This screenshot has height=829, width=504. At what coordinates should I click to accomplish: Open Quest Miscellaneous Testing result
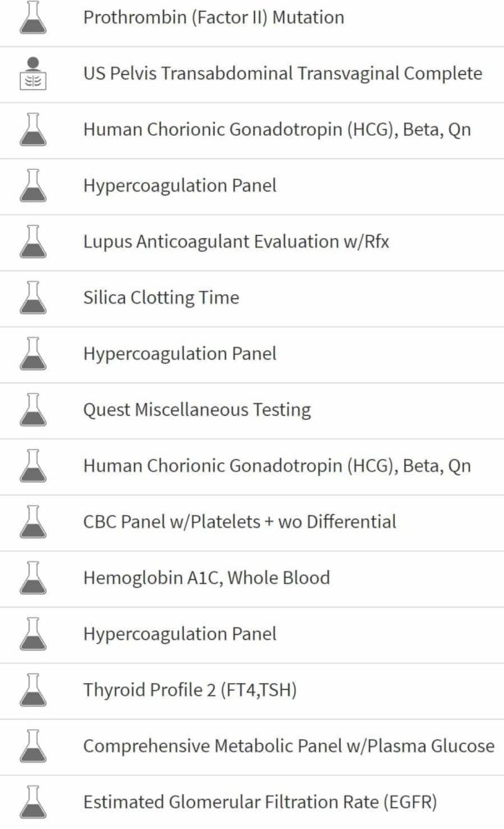[252, 411]
